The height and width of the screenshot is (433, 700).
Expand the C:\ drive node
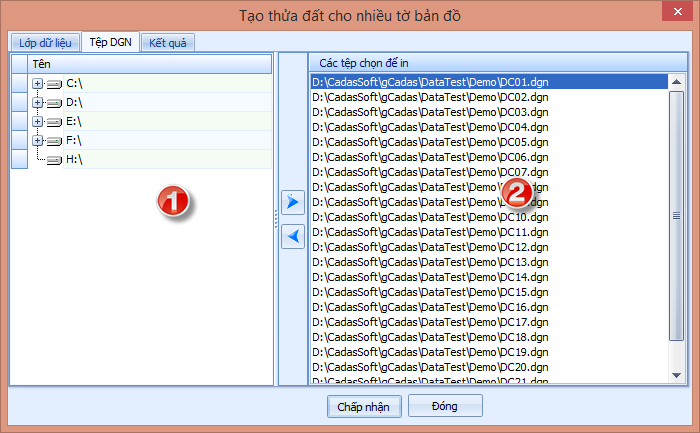coord(37,83)
